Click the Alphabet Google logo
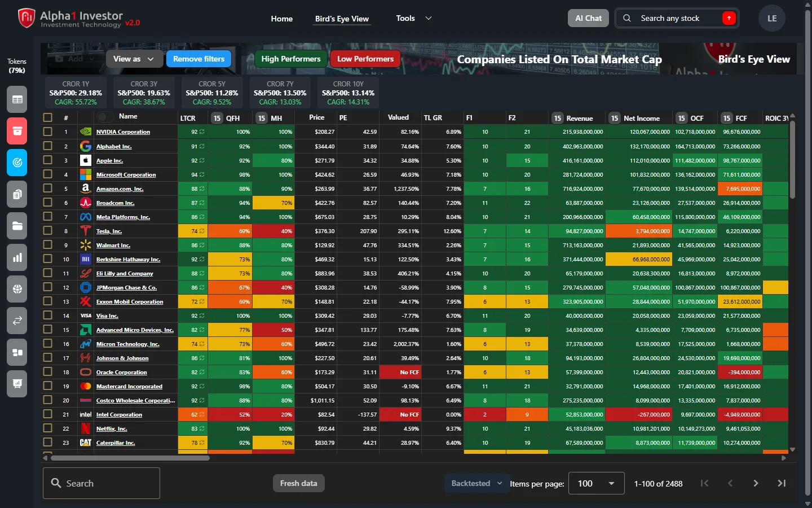This screenshot has width=812, height=508. point(86,146)
